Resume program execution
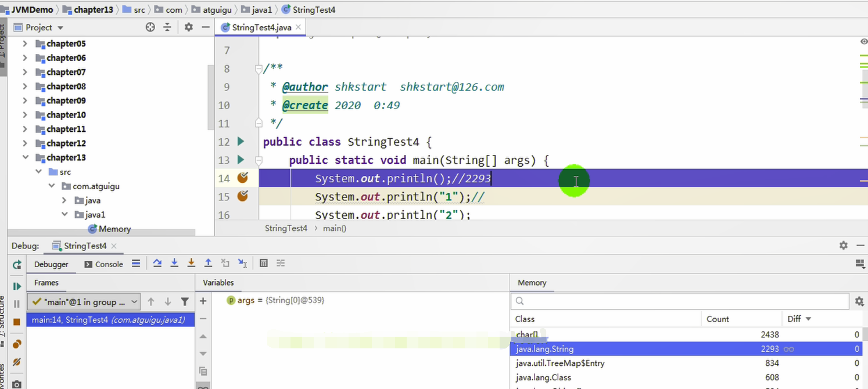868x389 pixels. point(17,286)
